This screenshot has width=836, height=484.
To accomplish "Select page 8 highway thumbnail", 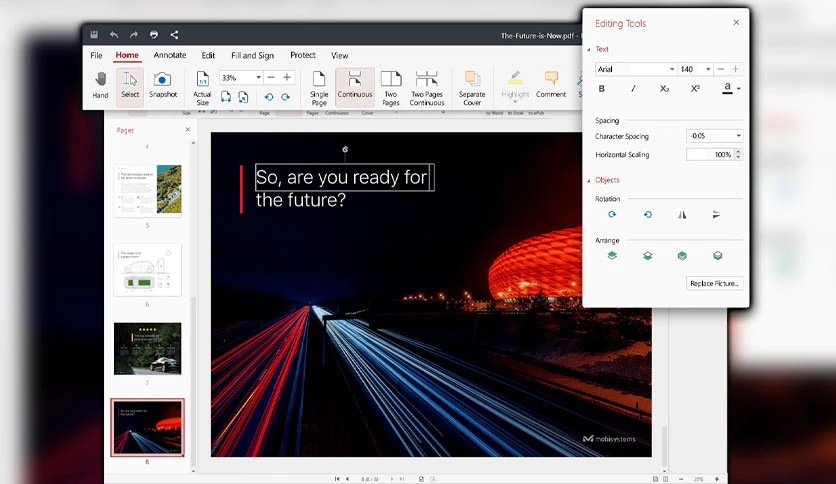I will coord(148,427).
